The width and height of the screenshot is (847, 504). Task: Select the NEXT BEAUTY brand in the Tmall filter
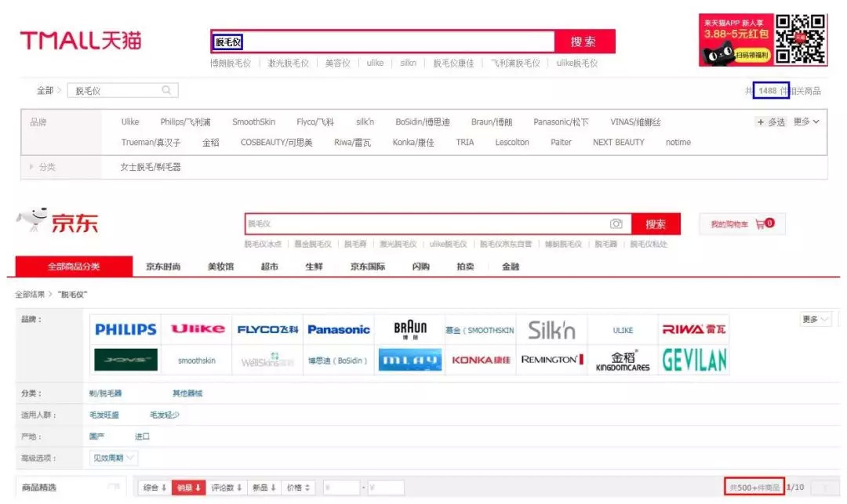point(619,143)
